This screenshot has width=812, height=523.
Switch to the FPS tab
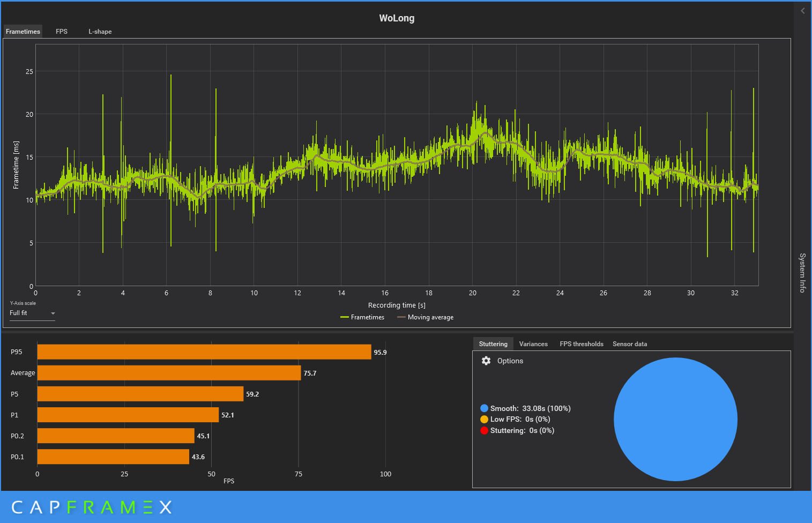(62, 32)
